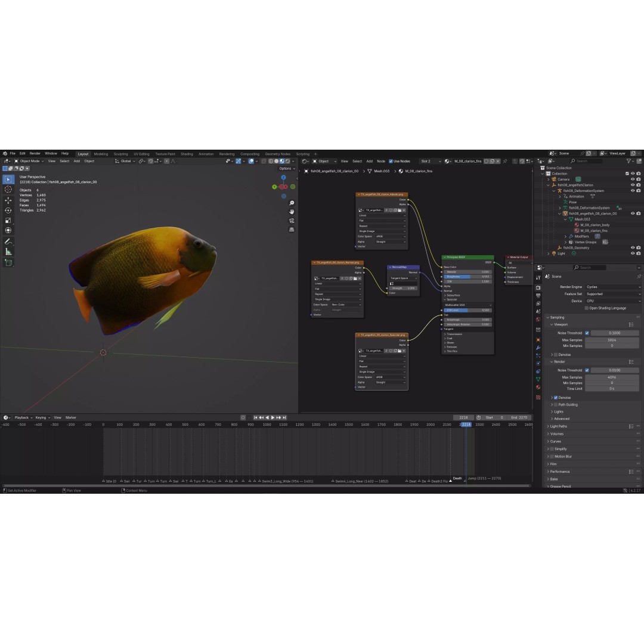
Task: Open the Global transform orientation dropdown
Action: coord(125,161)
